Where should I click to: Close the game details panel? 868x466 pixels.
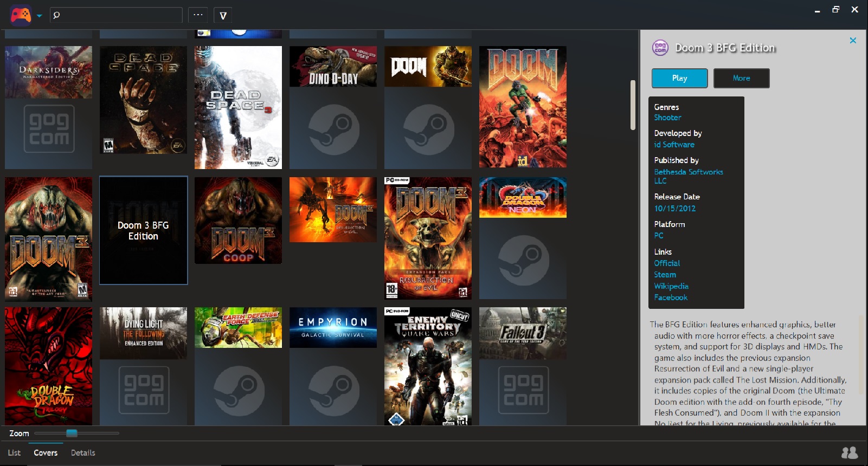pos(853,41)
